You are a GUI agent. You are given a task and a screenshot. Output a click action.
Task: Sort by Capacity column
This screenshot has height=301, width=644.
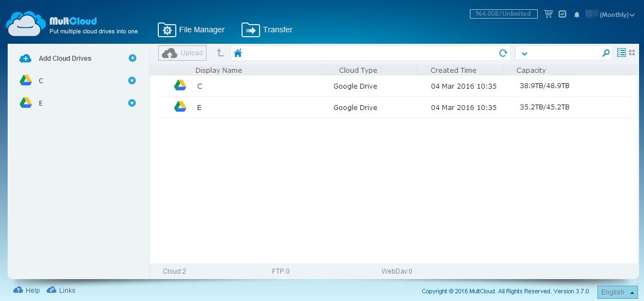tap(531, 70)
